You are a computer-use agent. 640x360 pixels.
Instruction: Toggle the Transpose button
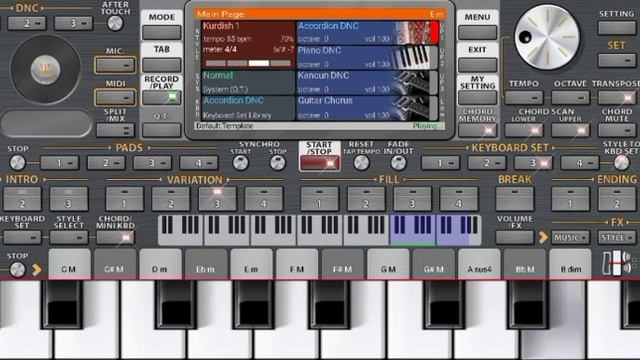(617, 98)
